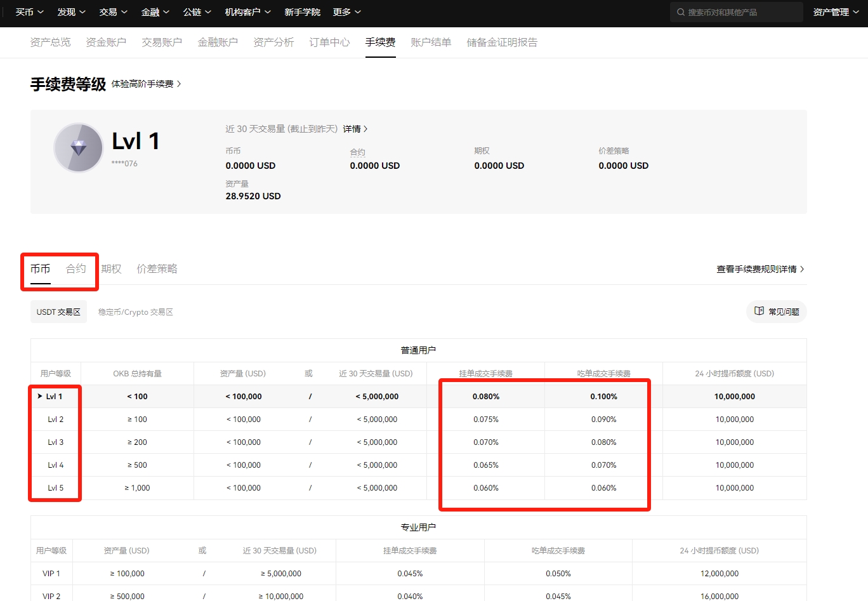Click the book icon beside 常见问题

click(x=759, y=311)
